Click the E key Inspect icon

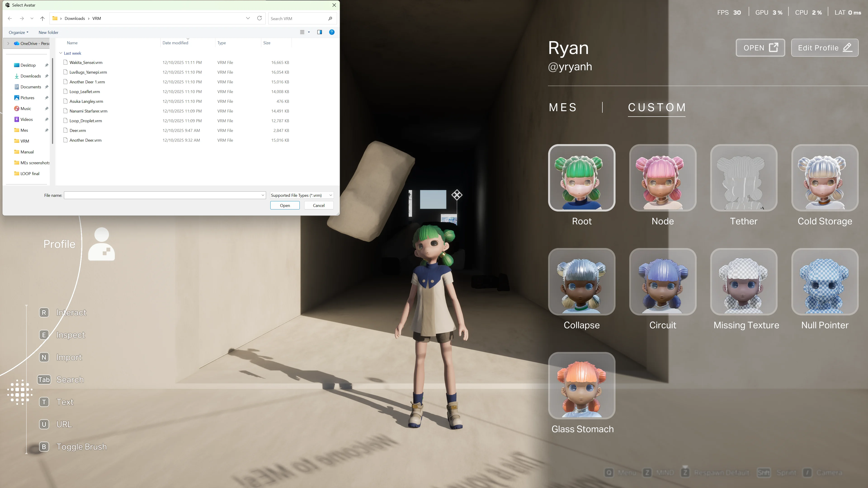pos(44,335)
